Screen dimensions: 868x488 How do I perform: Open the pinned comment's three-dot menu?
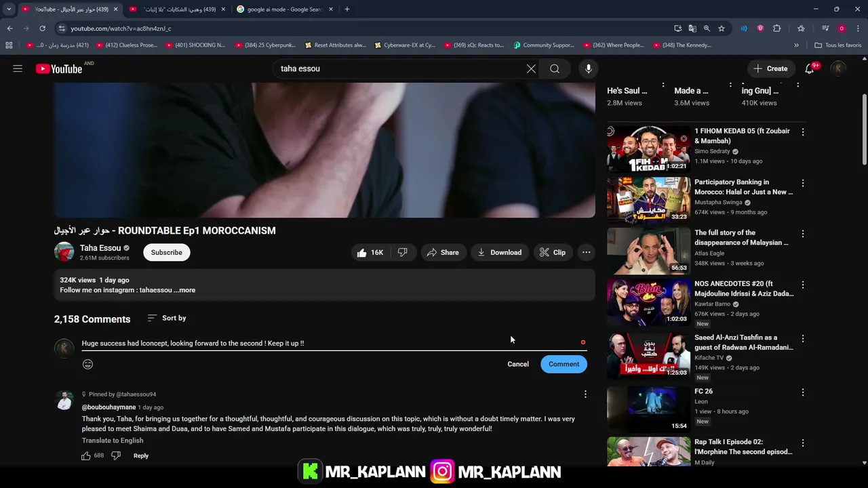coord(585,394)
